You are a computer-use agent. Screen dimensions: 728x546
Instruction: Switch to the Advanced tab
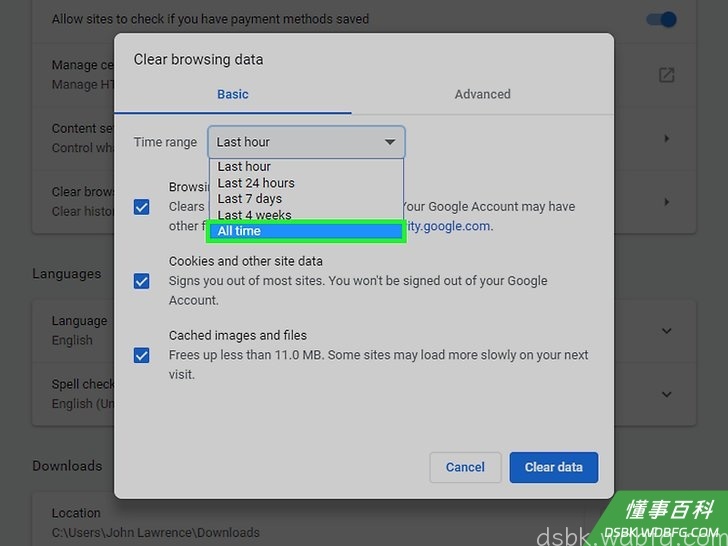[482, 94]
